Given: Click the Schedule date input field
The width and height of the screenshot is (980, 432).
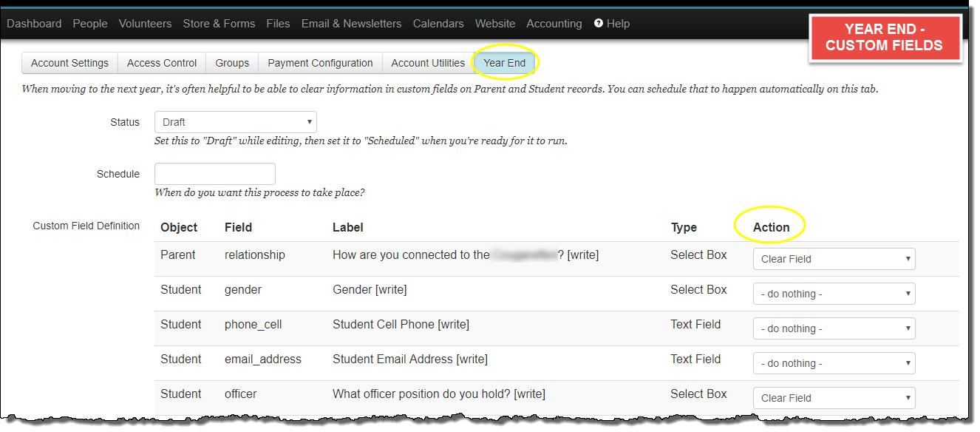Looking at the screenshot, I should 215,174.
